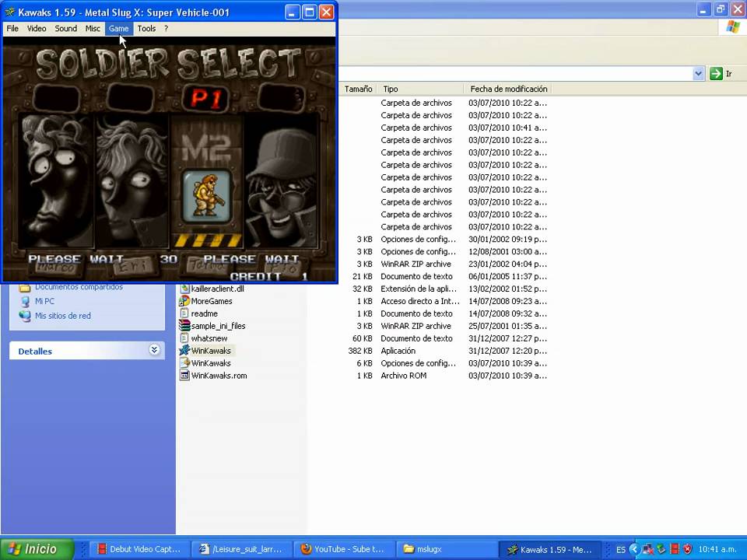The height and width of the screenshot is (560, 747).
Task: Click the disconnected network tray icon
Action: tap(647, 550)
